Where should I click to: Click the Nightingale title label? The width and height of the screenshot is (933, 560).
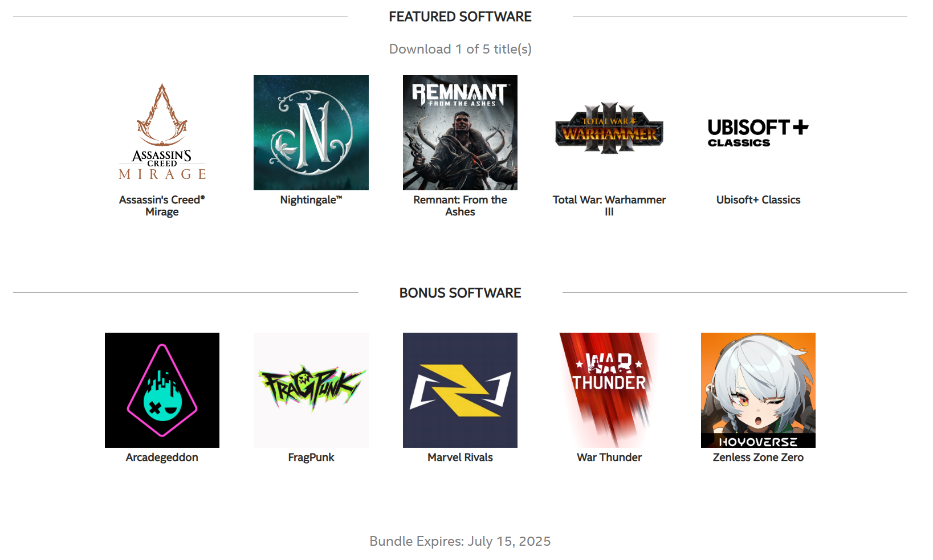(x=311, y=200)
